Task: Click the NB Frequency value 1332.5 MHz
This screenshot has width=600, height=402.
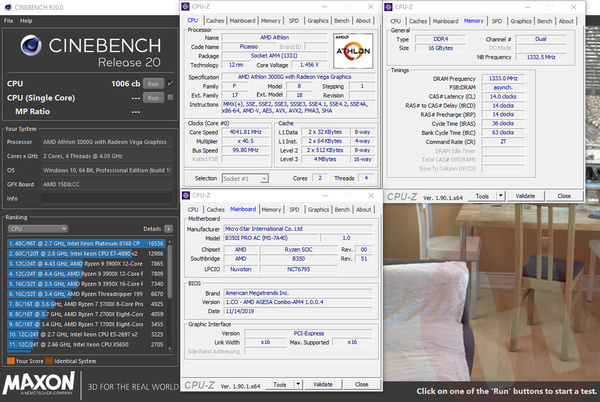Action: pos(541,57)
